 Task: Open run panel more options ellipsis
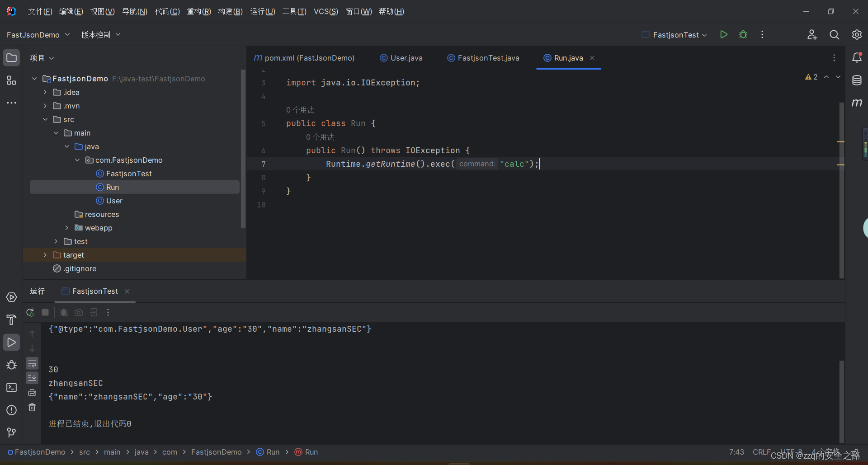click(x=108, y=312)
